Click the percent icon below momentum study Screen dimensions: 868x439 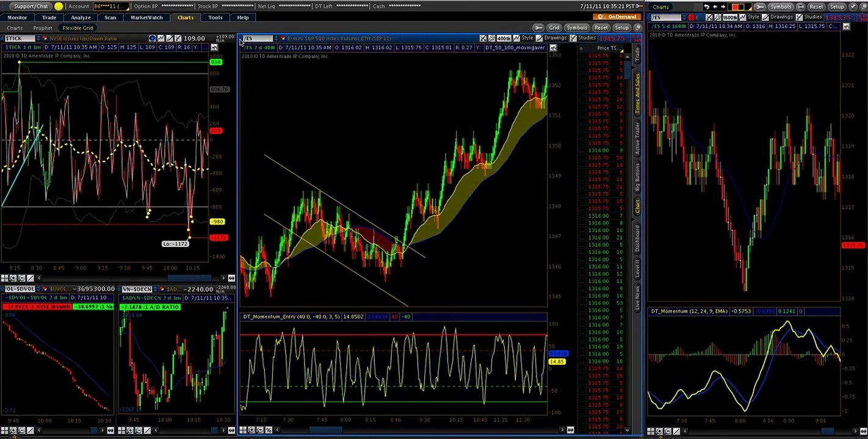(268, 430)
